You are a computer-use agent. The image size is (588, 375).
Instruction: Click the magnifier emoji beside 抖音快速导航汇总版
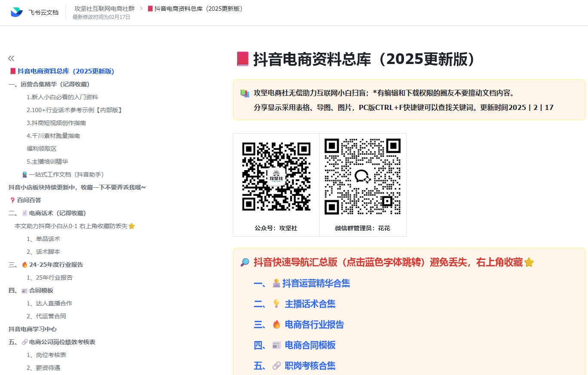click(x=245, y=262)
